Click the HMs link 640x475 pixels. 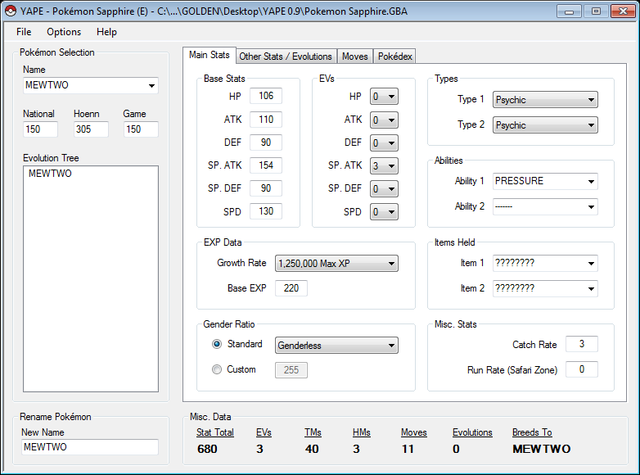tap(361, 433)
